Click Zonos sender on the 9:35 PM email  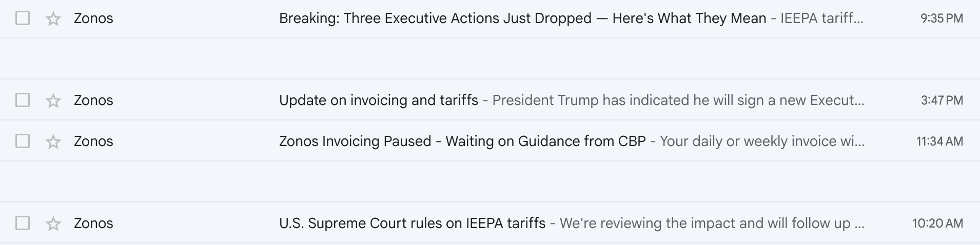pyautogui.click(x=93, y=18)
